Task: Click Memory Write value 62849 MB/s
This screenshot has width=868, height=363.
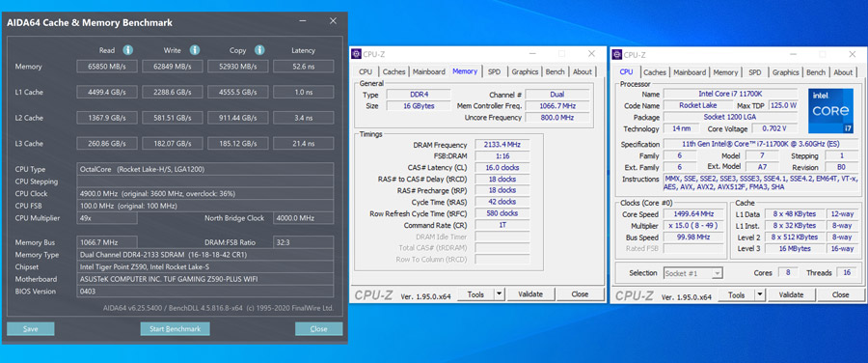Action: tap(173, 67)
